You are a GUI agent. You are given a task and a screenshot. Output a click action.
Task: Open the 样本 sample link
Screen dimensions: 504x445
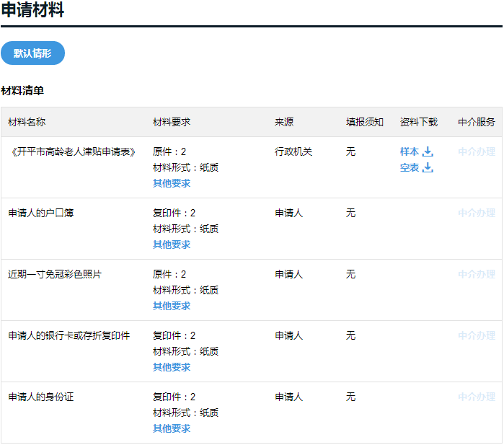tap(410, 151)
